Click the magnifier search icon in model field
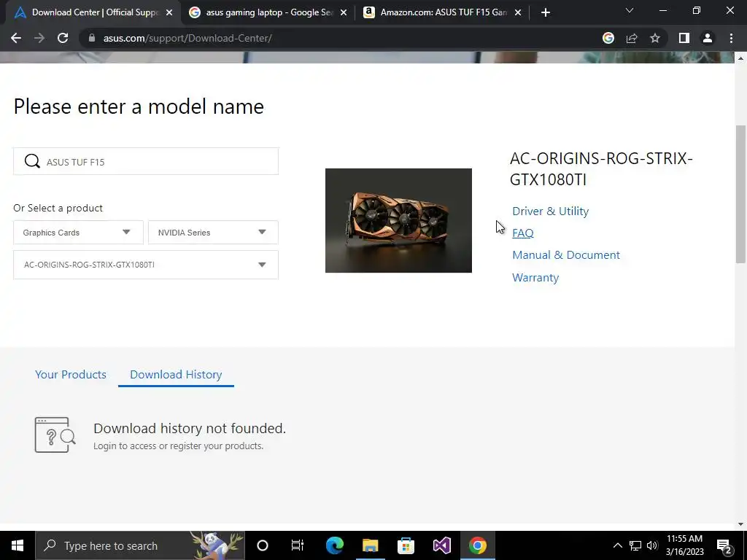The height and width of the screenshot is (560, 747). pyautogui.click(x=32, y=161)
